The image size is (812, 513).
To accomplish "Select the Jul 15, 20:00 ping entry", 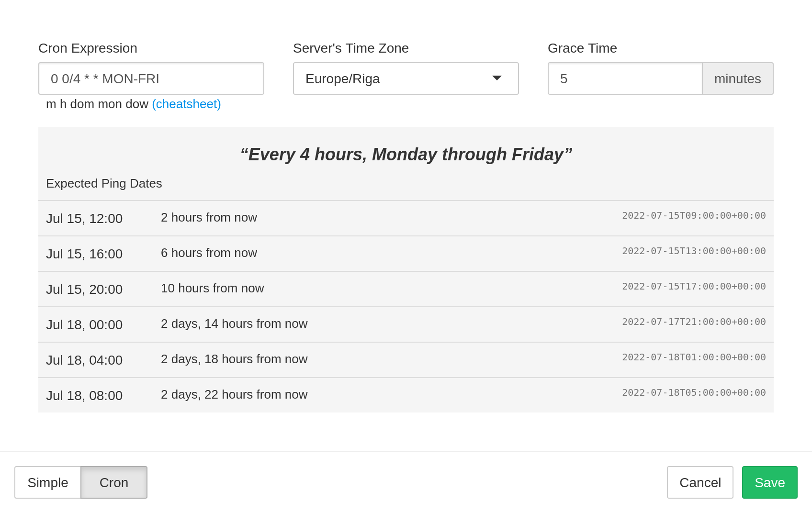I will click(x=406, y=289).
